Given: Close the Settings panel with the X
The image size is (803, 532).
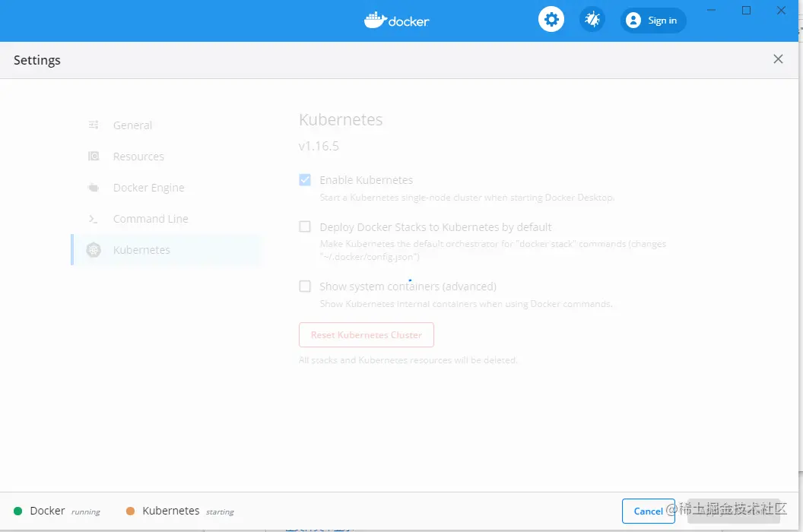Looking at the screenshot, I should coord(778,59).
